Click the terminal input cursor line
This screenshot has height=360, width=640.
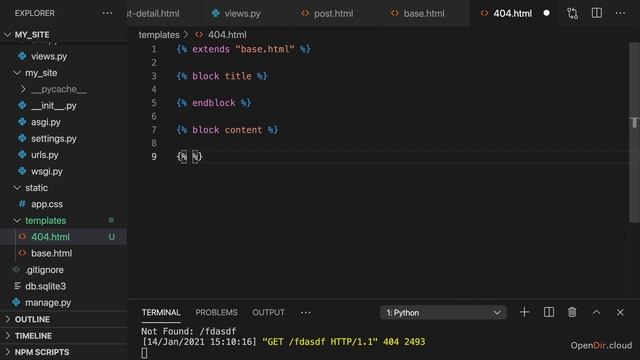pos(144,353)
